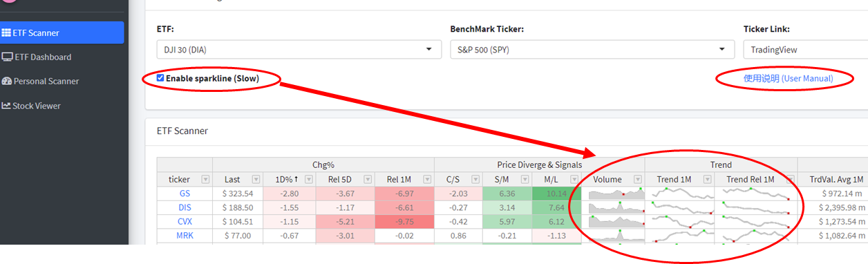Open the CVX ticker link

(x=185, y=221)
